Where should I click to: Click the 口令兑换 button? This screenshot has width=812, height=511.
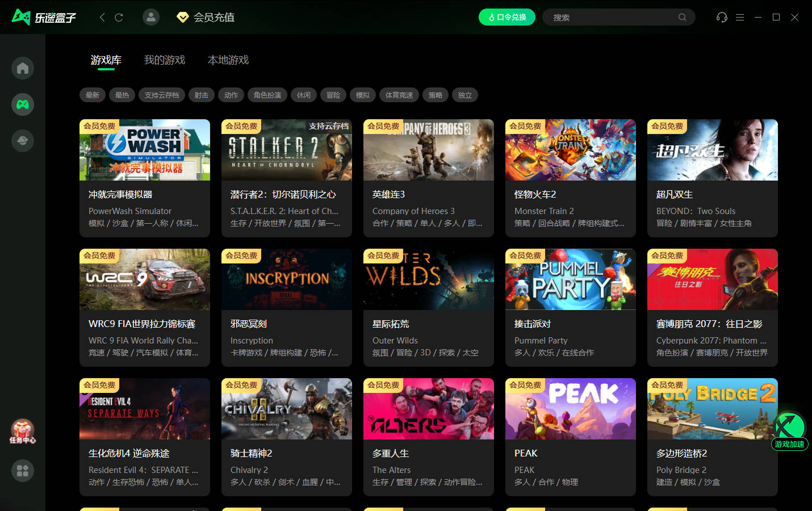507,17
